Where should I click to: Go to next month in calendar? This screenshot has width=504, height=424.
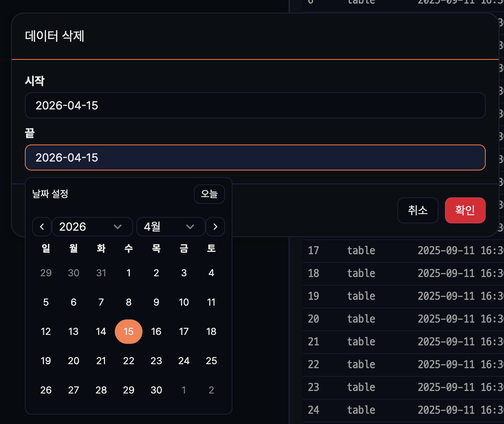[215, 227]
